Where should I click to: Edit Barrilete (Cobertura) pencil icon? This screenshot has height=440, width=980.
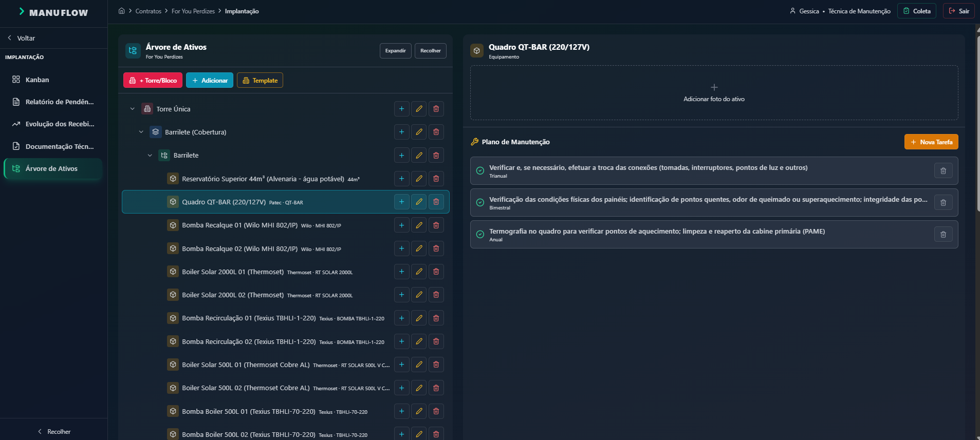419,132
